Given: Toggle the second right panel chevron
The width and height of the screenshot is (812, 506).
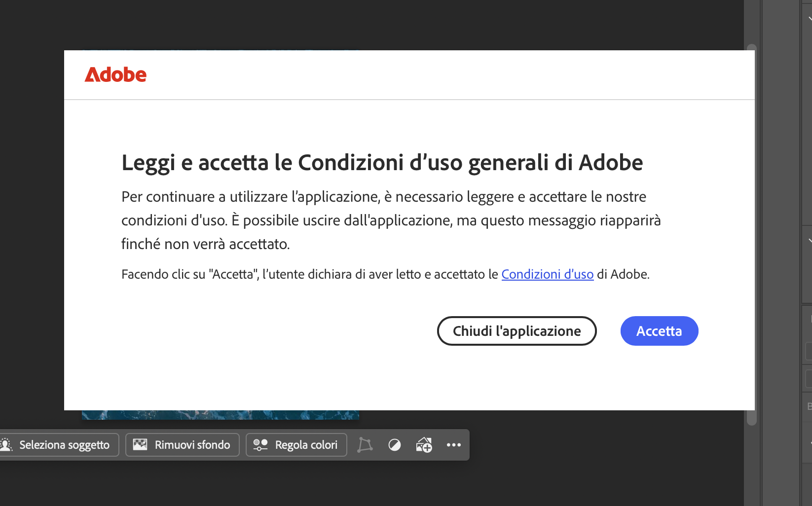Looking at the screenshot, I should pyautogui.click(x=810, y=241).
